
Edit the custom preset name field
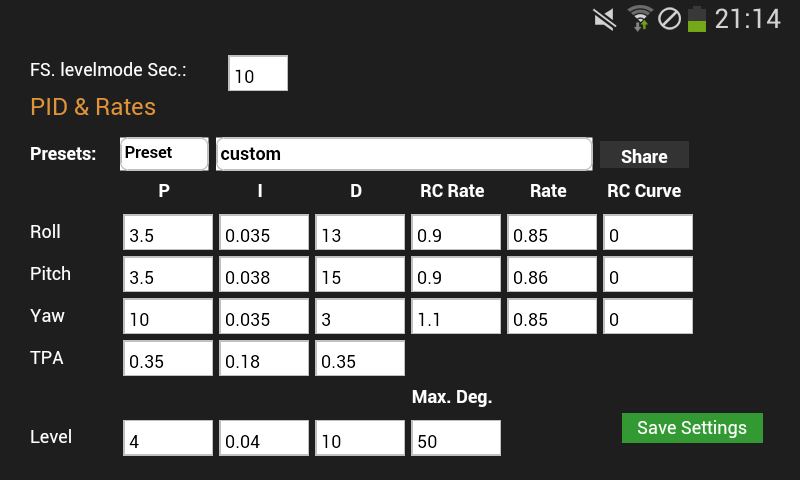(404, 154)
